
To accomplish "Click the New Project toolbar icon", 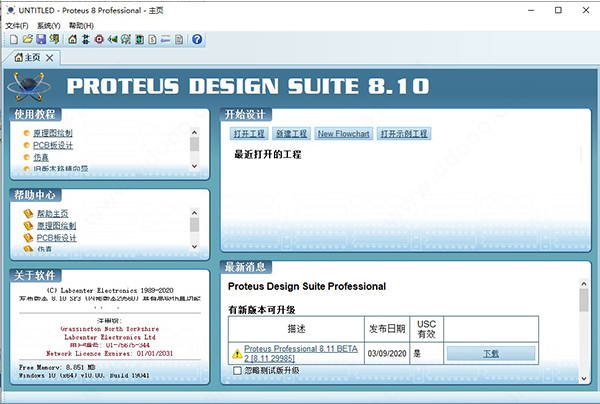I will (14, 39).
